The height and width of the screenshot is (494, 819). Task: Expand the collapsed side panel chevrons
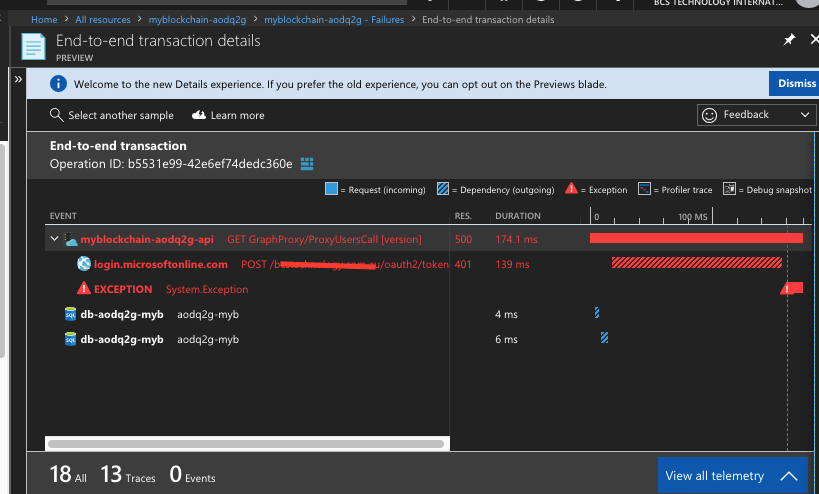click(x=18, y=79)
